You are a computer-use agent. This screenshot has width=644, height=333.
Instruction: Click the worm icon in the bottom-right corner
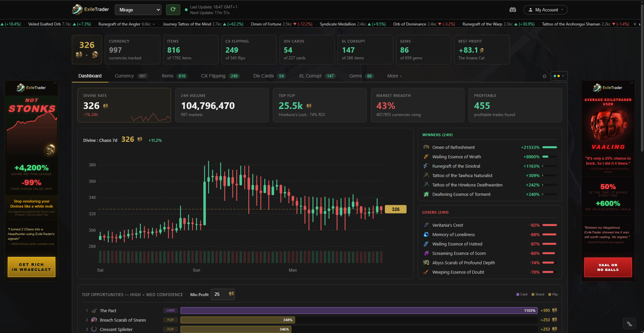point(630,323)
